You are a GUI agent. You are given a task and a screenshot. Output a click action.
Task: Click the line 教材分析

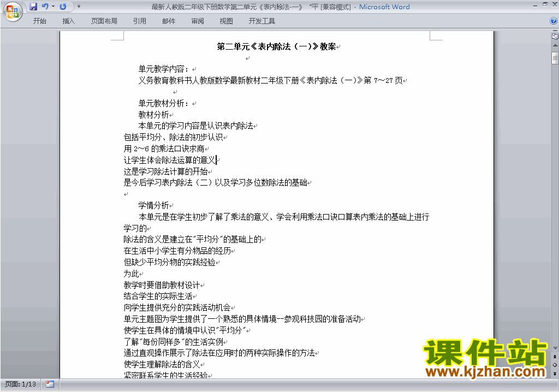(x=153, y=115)
